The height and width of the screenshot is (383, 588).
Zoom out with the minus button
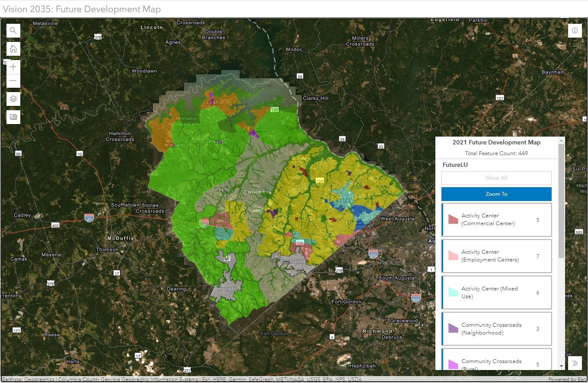13,81
